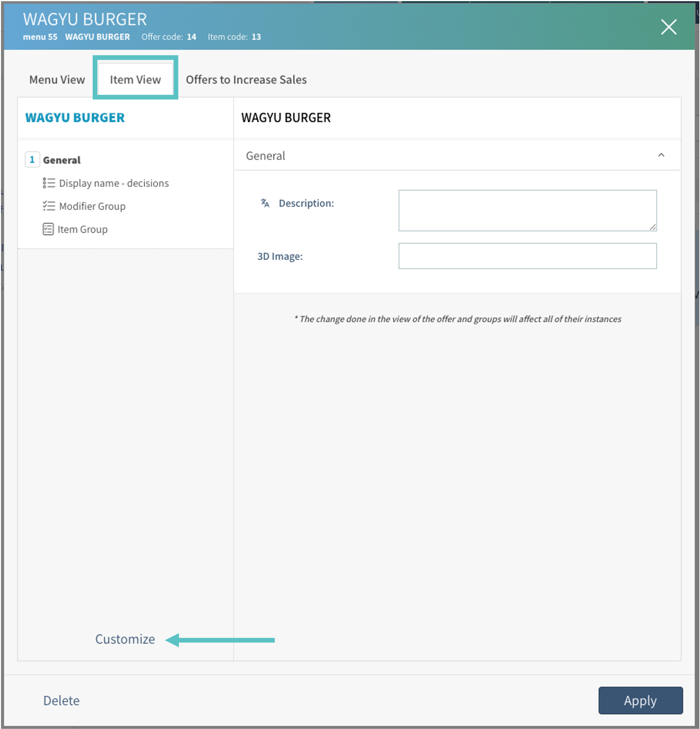Click the Display name decisions list icon
This screenshot has height=729, width=700.
click(x=49, y=183)
